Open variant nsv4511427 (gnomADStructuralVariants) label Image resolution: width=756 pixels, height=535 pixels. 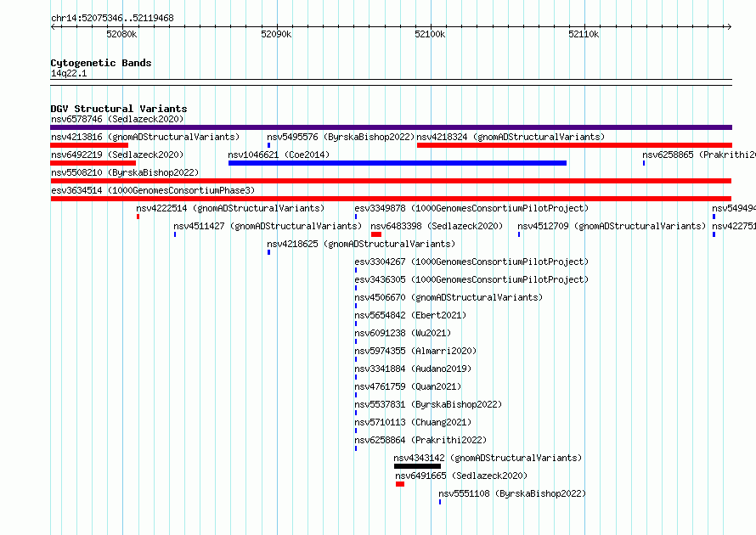tap(268, 226)
